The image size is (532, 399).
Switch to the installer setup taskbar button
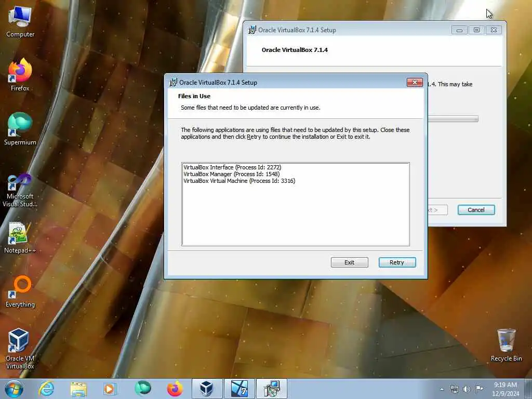pos(271,389)
